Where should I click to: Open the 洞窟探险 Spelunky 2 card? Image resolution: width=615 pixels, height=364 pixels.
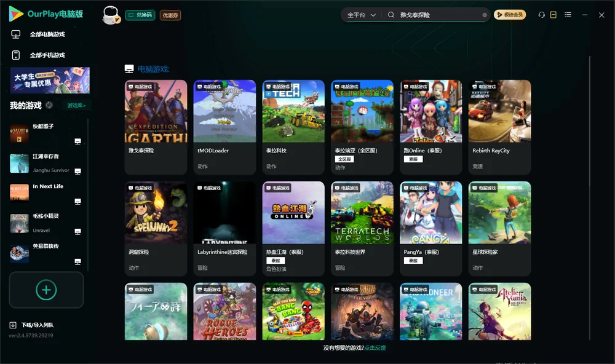pyautogui.click(x=156, y=229)
